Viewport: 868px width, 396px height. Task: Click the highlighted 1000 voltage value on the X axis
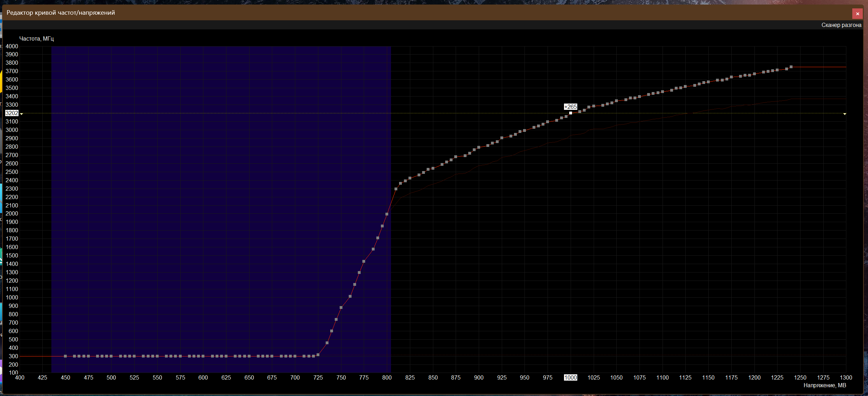coord(570,377)
